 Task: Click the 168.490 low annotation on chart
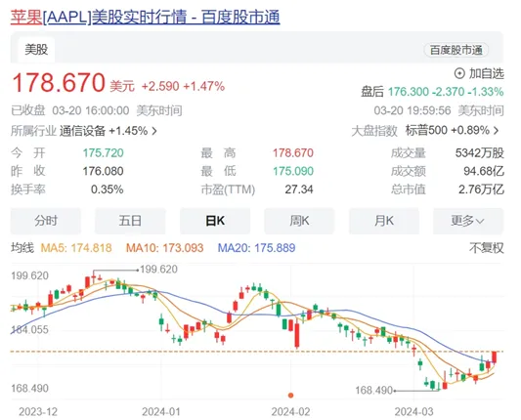coord(374,391)
